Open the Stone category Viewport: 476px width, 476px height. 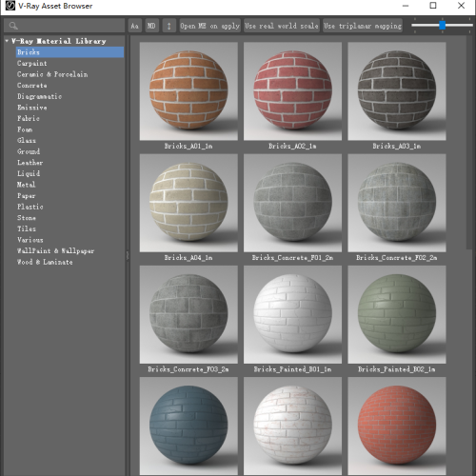point(27,218)
